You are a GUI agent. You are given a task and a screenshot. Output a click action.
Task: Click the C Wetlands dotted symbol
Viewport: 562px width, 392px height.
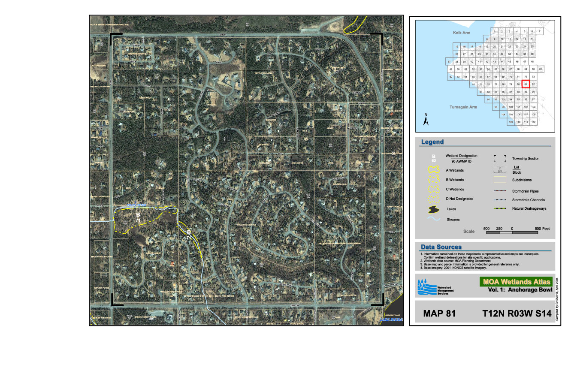tap(434, 189)
